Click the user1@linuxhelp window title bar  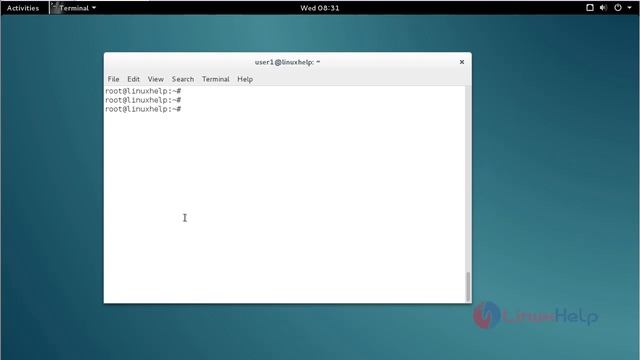(287, 62)
